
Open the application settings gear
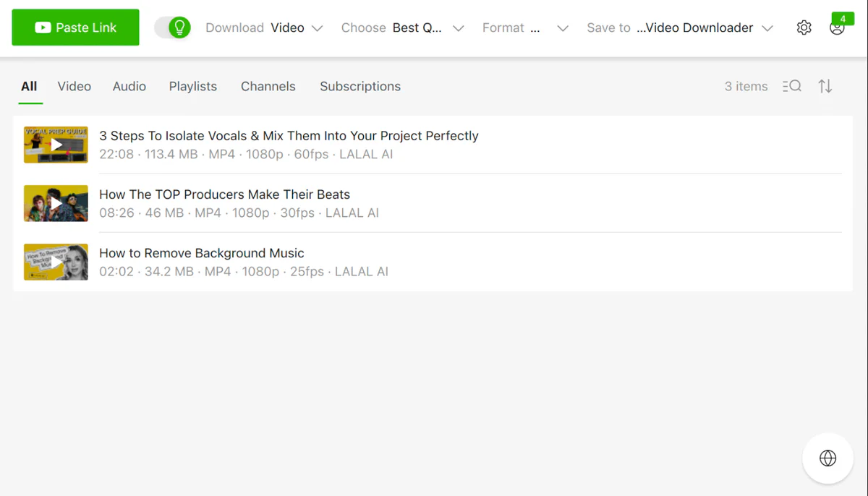pyautogui.click(x=804, y=27)
